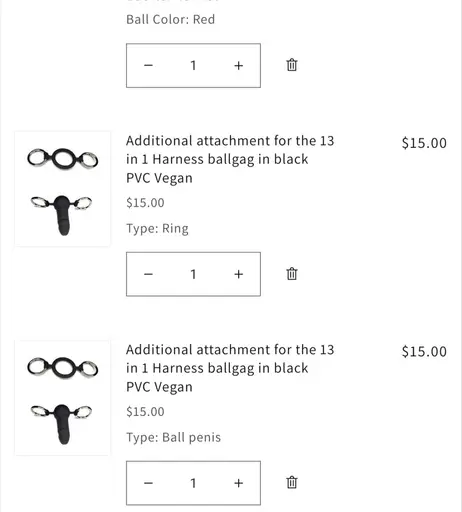The width and height of the screenshot is (462, 512).
Task: Reduce quantity of the Type Ring attachment
Action: 148,274
